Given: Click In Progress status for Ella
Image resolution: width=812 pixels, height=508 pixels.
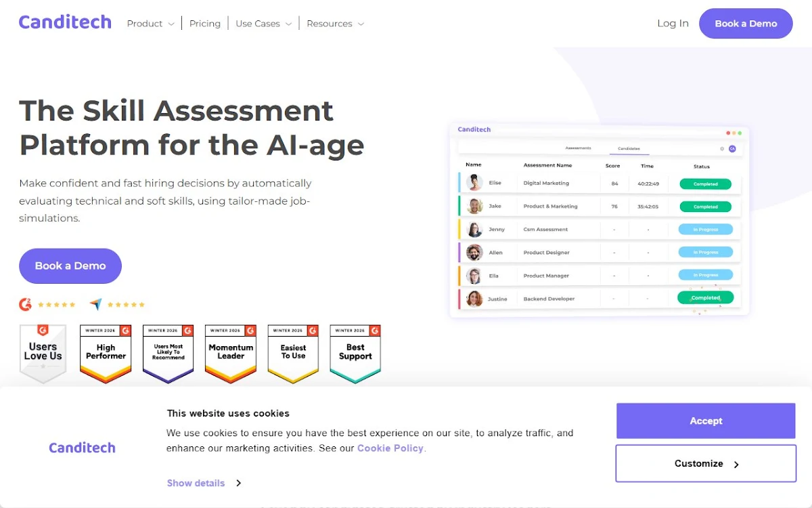Looking at the screenshot, I should click(x=705, y=275).
